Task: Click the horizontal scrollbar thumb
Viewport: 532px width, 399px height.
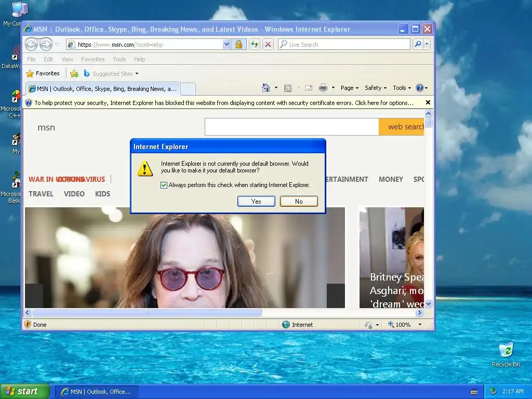Action: click(147, 312)
